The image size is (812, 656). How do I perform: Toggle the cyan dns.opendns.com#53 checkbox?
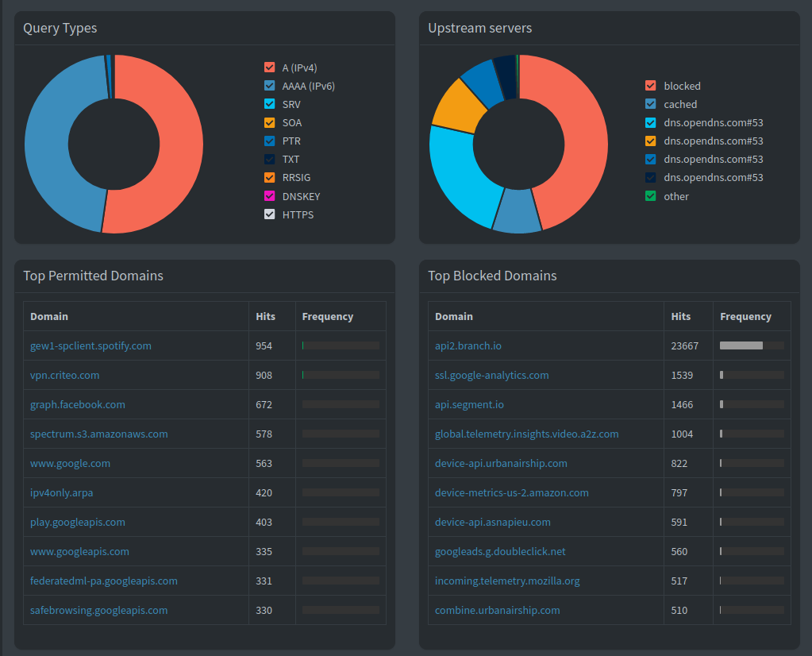tap(651, 122)
